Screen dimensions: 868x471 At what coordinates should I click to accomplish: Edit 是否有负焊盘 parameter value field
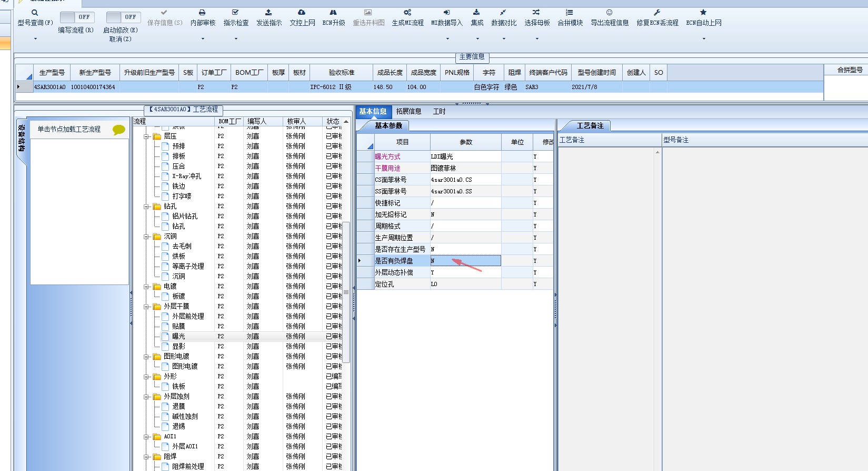pyautogui.click(x=466, y=261)
